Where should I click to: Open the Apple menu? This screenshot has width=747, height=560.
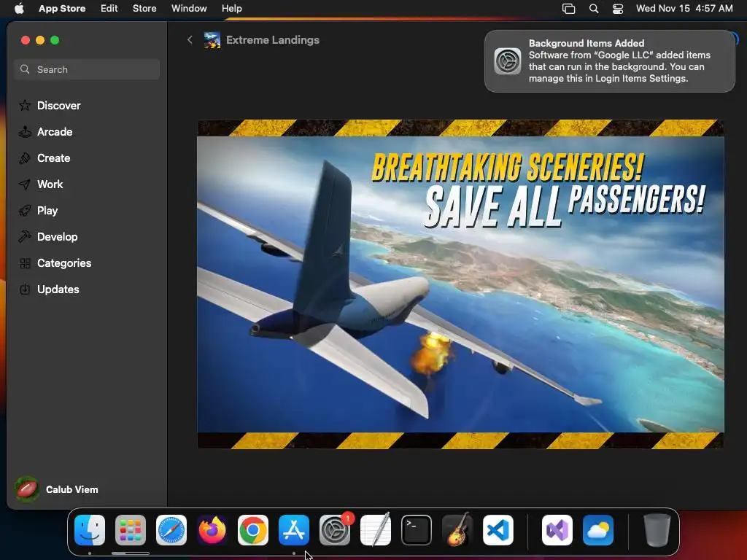pos(19,9)
